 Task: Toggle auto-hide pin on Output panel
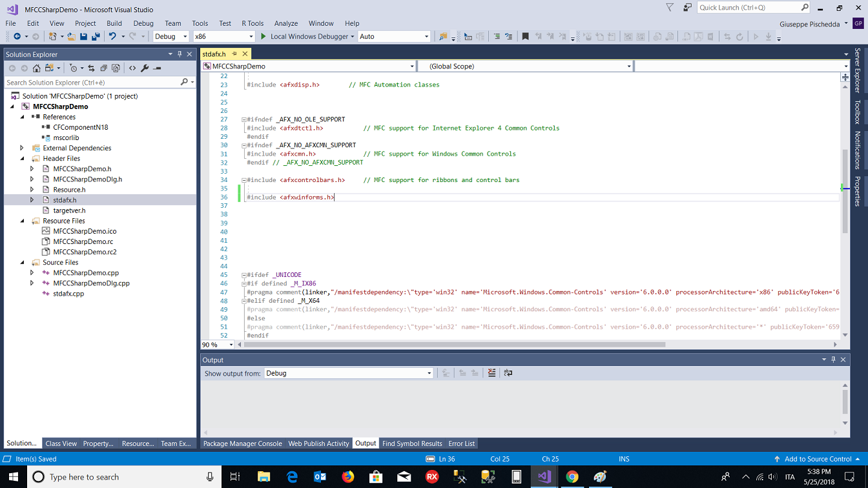coord(833,360)
